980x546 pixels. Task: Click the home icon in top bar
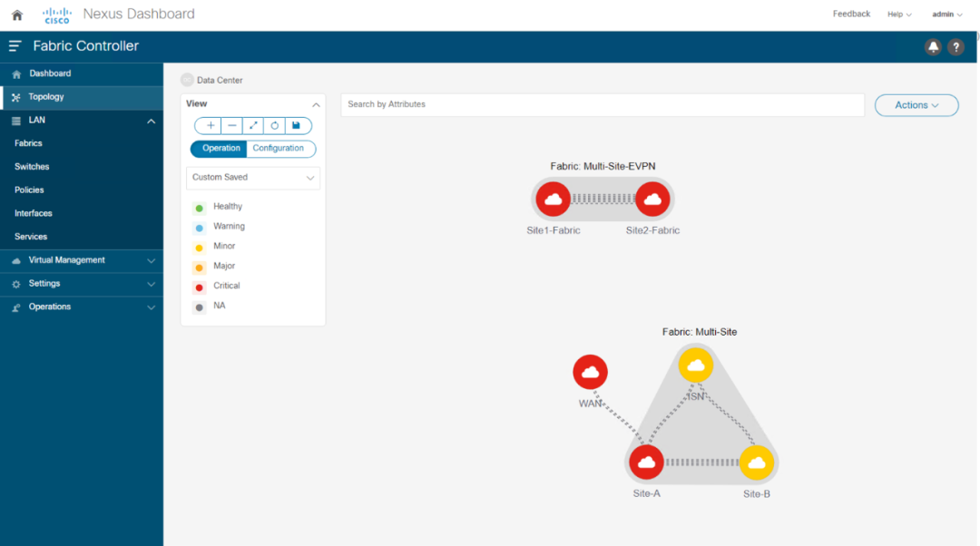click(x=17, y=15)
